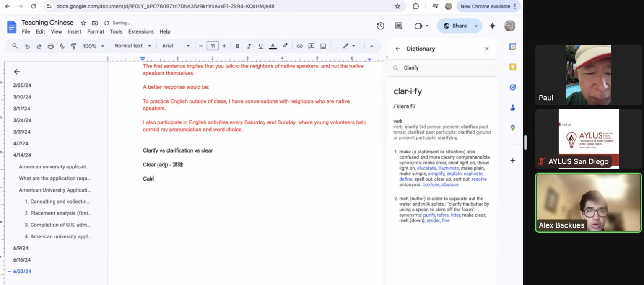Activate the Paint format tool

point(74,46)
